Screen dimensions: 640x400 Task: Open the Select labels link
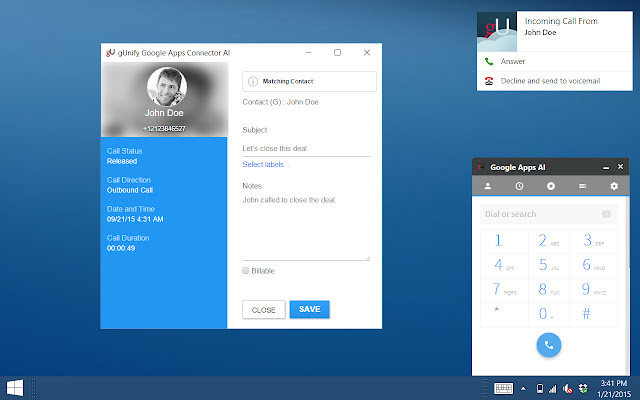pos(266,164)
